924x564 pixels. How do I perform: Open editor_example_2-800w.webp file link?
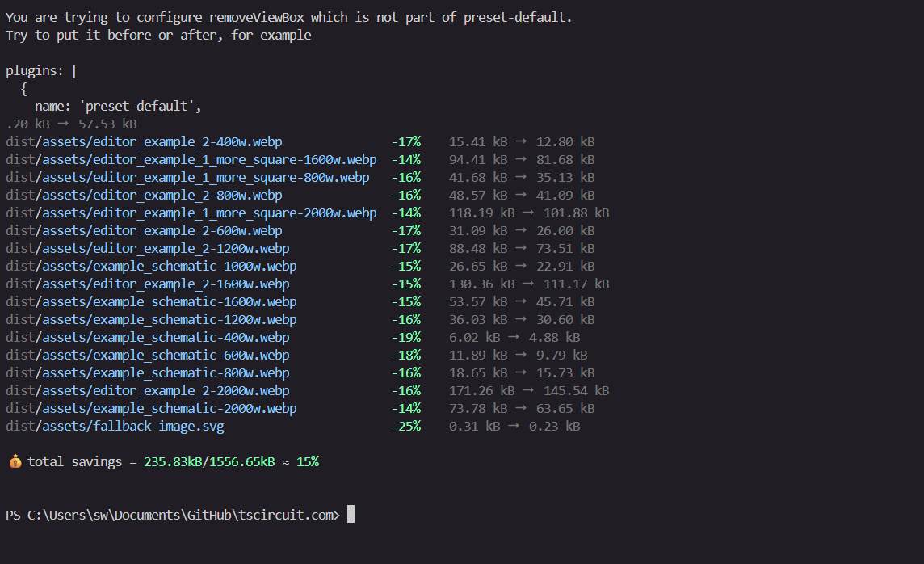coord(144,195)
